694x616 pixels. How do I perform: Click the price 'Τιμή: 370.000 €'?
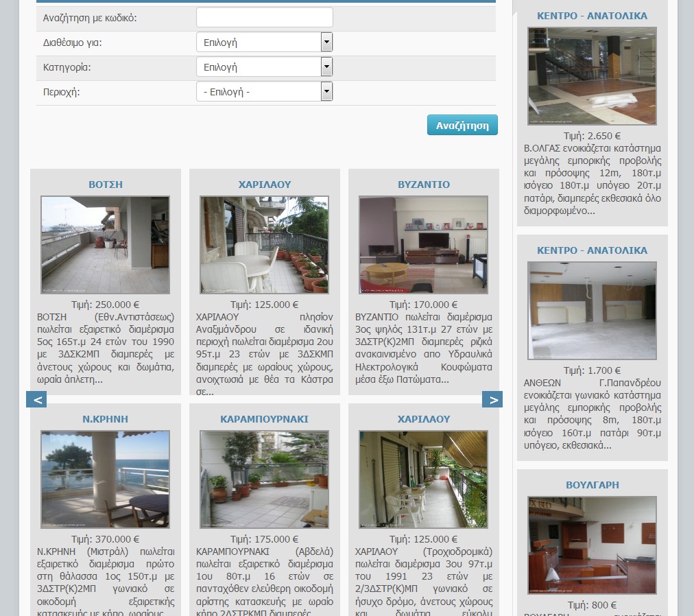(106, 539)
